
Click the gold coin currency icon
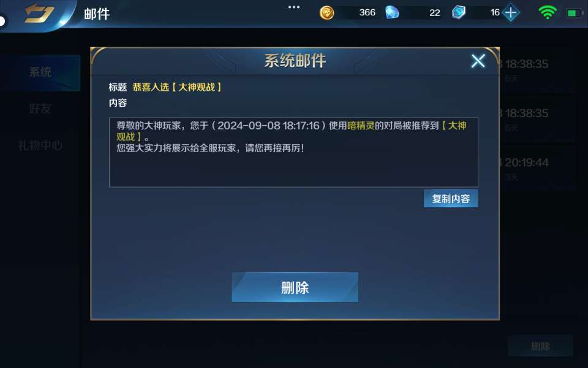[326, 13]
